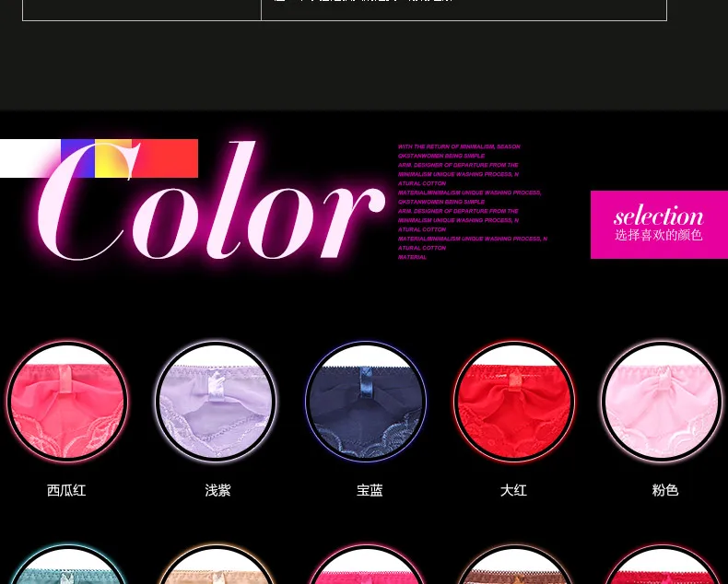Choose the 粉色 pink swatch circle
Viewport: 728px width, 584px height.
tap(663, 401)
